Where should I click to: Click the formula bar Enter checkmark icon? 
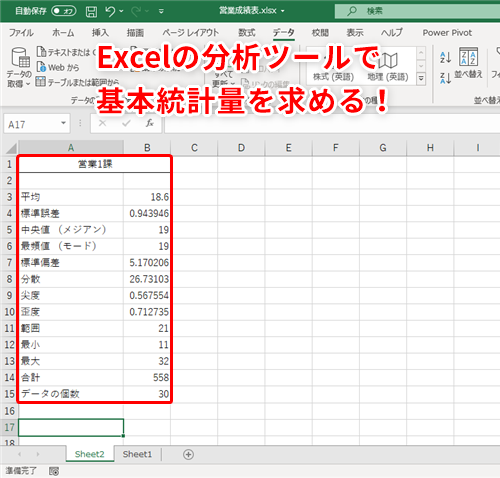(x=126, y=123)
